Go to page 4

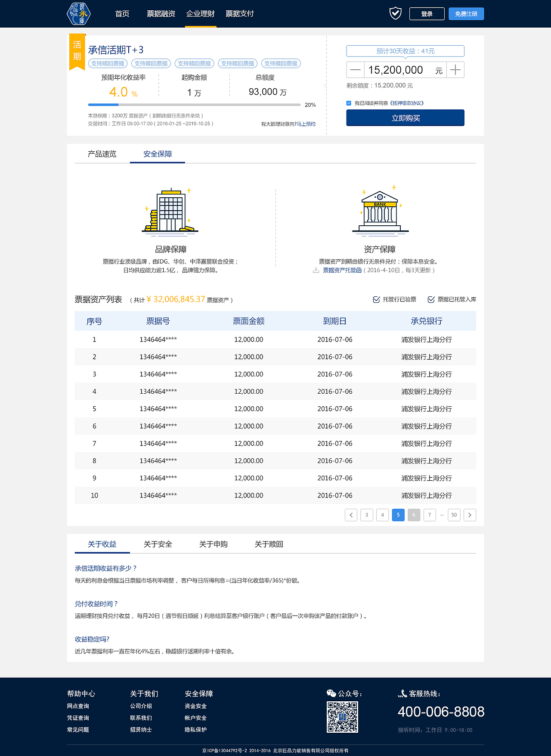point(382,515)
